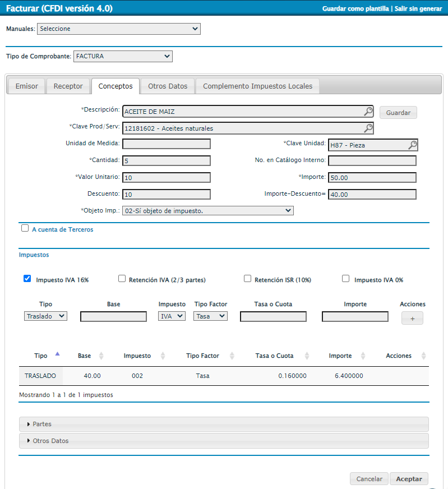Click the Impuestos section heading

tap(34, 255)
